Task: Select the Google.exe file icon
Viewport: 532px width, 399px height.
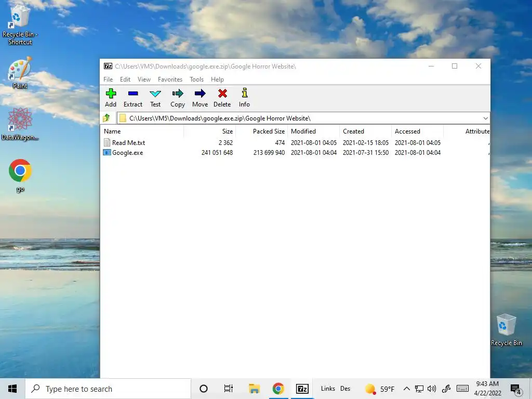Action: (x=107, y=153)
